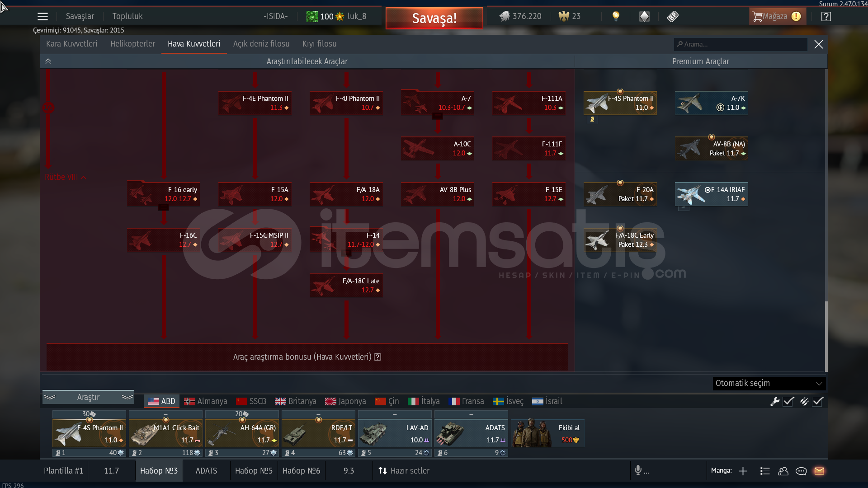
Task: Toggle the auto-refill ammunition checkbox
Action: tap(818, 401)
